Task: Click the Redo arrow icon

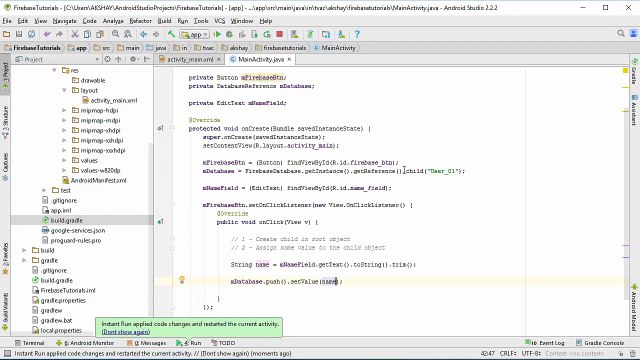Action: point(60,34)
